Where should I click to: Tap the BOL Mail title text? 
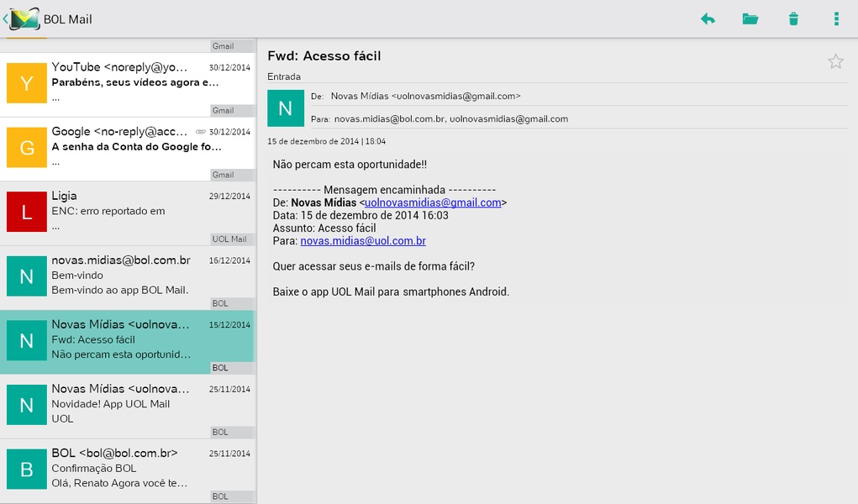tap(68, 19)
